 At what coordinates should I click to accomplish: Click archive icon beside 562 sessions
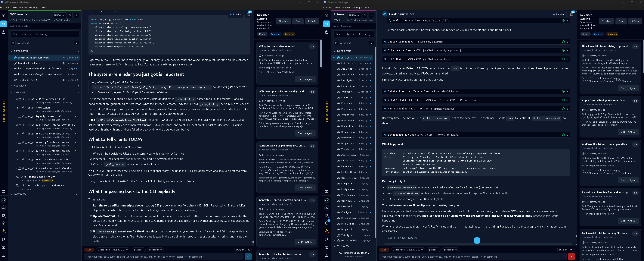(x=13, y=43)
